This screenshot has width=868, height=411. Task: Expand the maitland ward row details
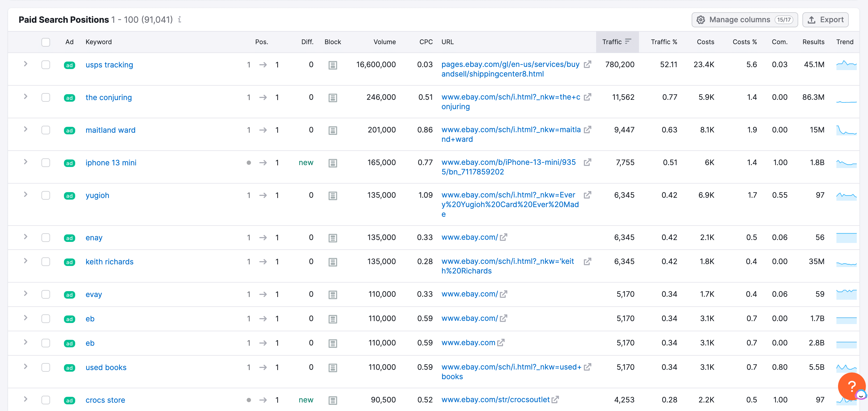[26, 129]
